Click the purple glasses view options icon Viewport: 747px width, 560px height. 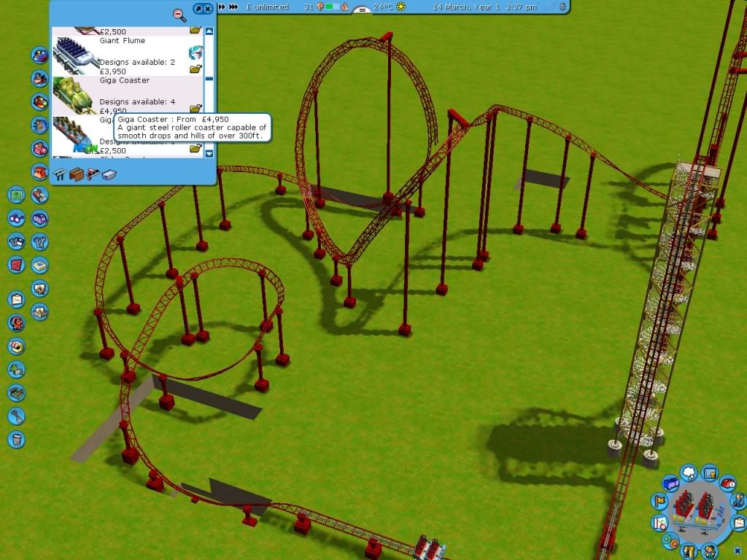[x=17, y=219]
